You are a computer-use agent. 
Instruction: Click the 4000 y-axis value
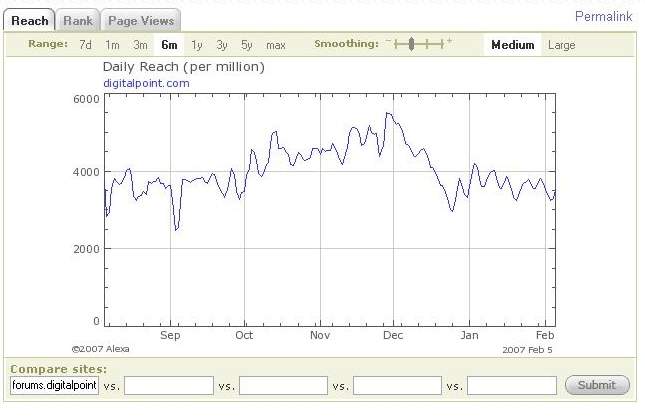point(86,172)
